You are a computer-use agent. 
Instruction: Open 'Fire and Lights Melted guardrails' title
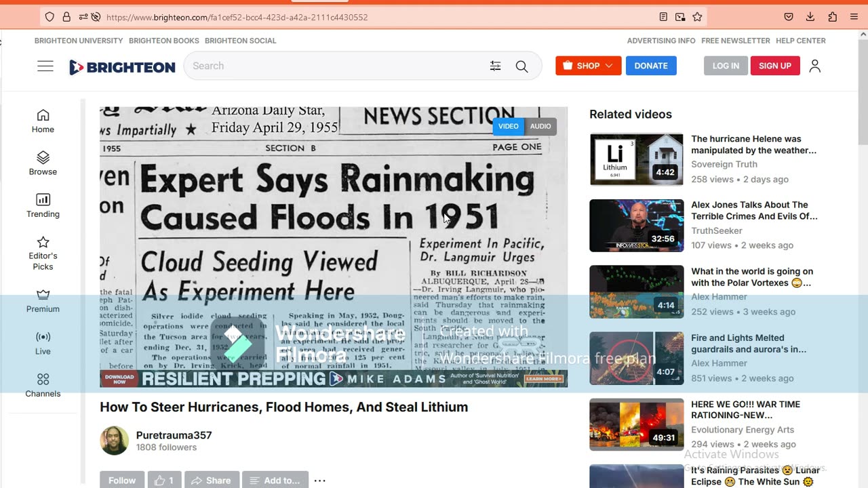click(x=749, y=344)
